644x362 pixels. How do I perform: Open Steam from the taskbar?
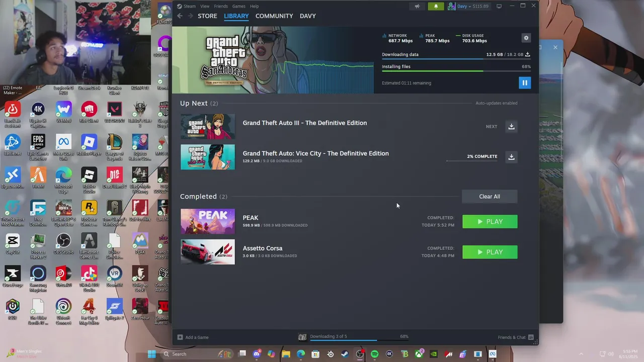pos(345,354)
